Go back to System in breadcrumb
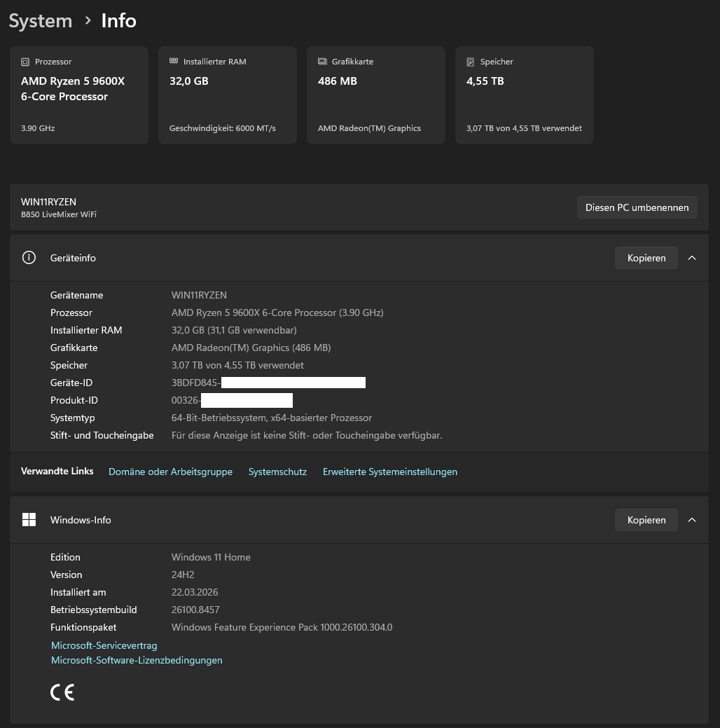Screen dimensions: 720x728 pos(41,21)
